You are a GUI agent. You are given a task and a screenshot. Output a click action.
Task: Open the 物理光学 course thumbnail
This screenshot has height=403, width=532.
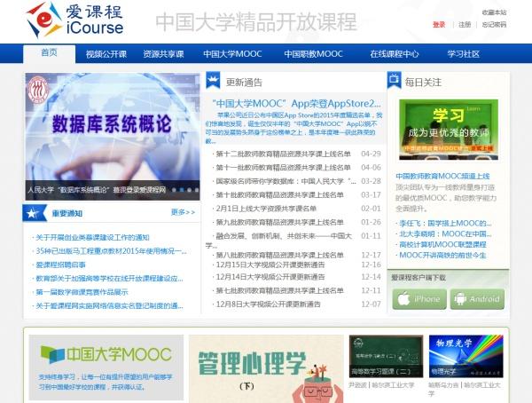[465, 356]
